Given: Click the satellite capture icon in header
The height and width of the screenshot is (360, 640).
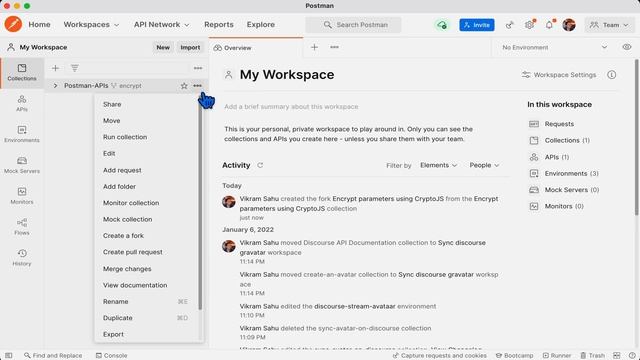Looking at the screenshot, I should tap(509, 25).
